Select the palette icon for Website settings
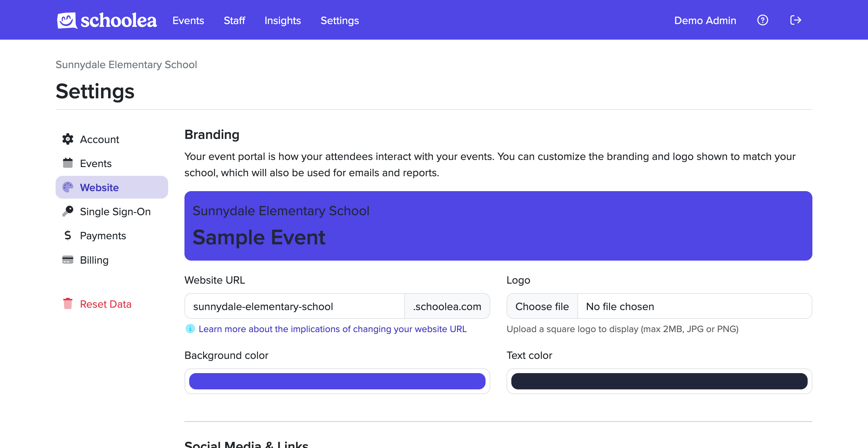 coord(68,187)
